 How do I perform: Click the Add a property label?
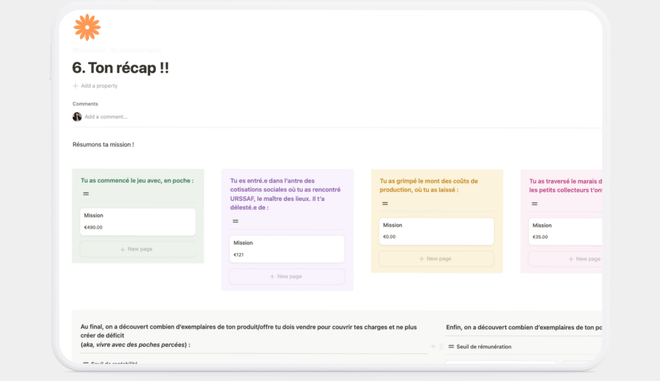click(x=99, y=86)
